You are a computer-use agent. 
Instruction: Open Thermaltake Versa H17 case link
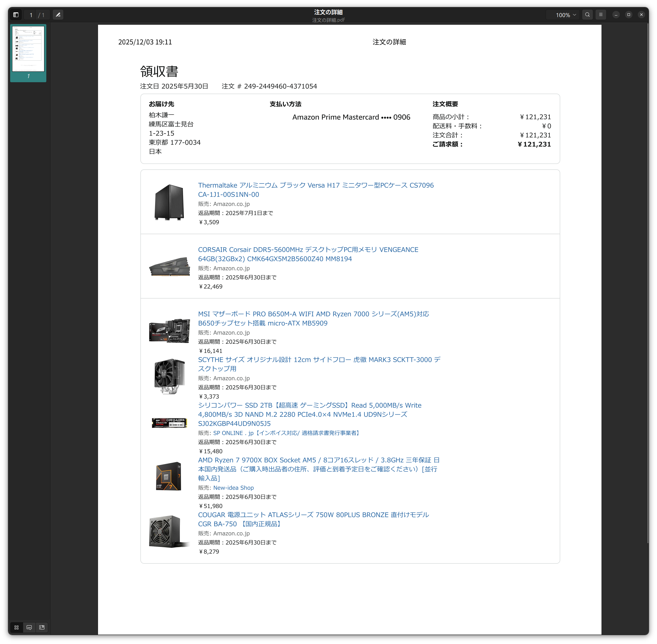(x=315, y=185)
